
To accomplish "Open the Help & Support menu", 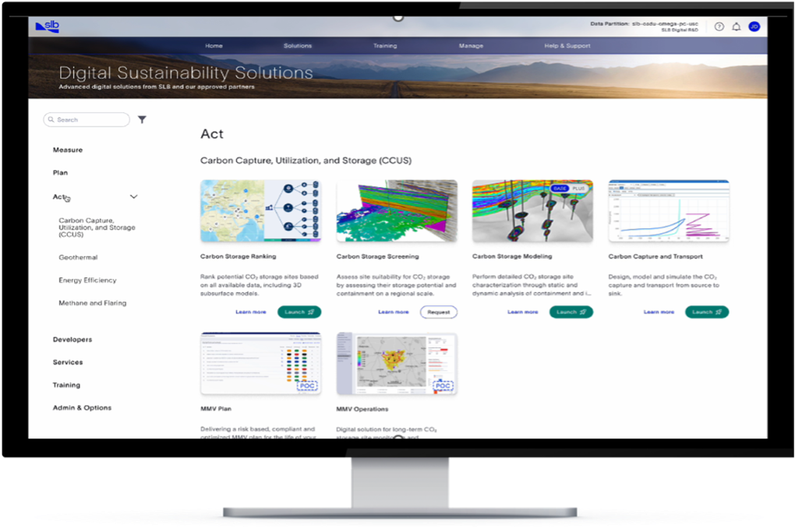I will (567, 46).
